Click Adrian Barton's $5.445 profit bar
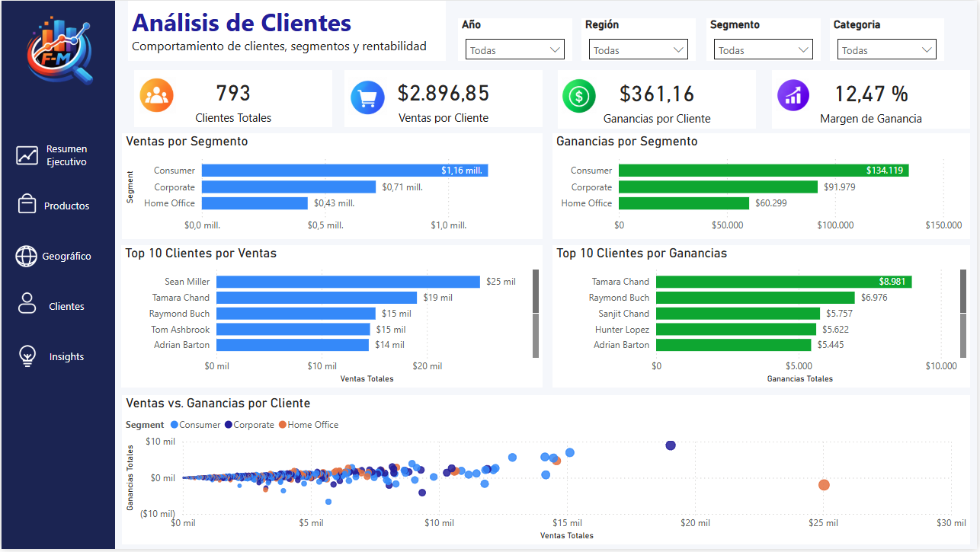 pos(733,345)
